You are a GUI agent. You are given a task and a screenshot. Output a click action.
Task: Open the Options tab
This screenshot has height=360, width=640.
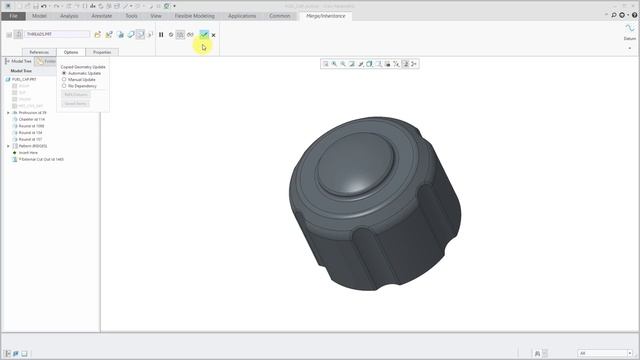point(71,52)
